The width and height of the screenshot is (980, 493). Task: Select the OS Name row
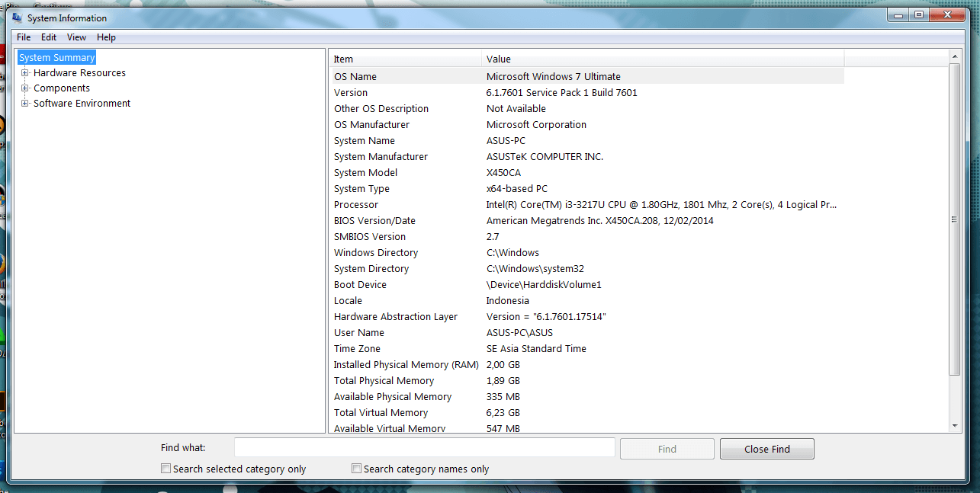click(x=586, y=76)
